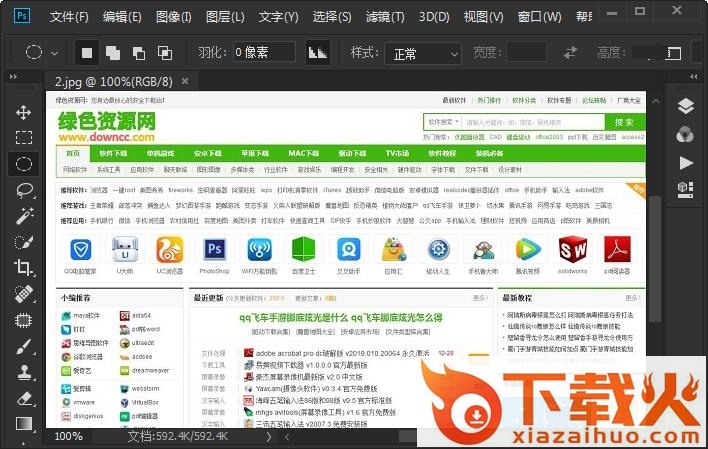
Task: Open the 选择(S) menu
Action: pyautogui.click(x=332, y=17)
